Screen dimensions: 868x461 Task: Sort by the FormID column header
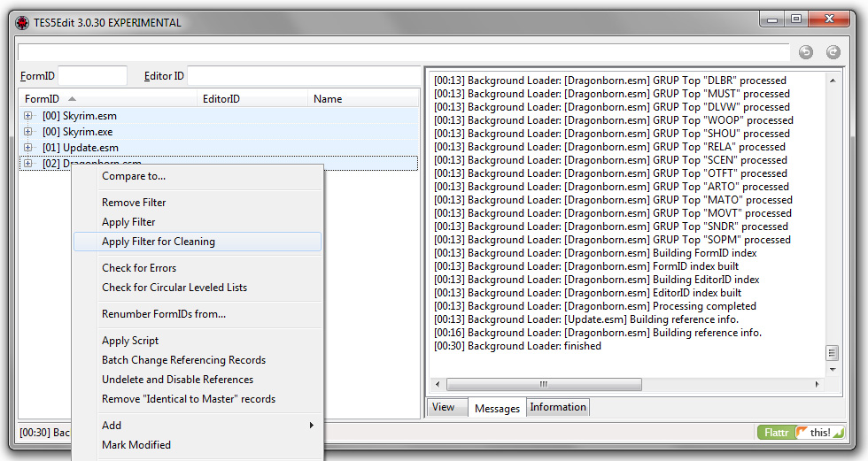point(43,99)
